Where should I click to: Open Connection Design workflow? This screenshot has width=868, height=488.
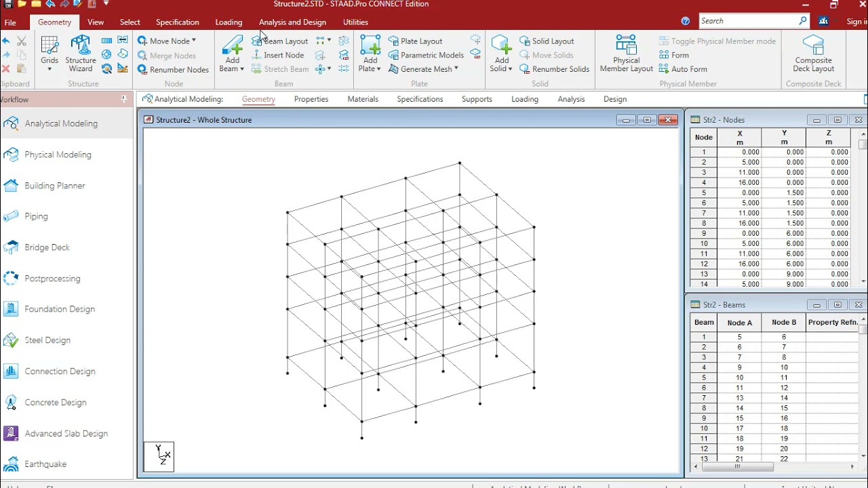pyautogui.click(x=66, y=371)
